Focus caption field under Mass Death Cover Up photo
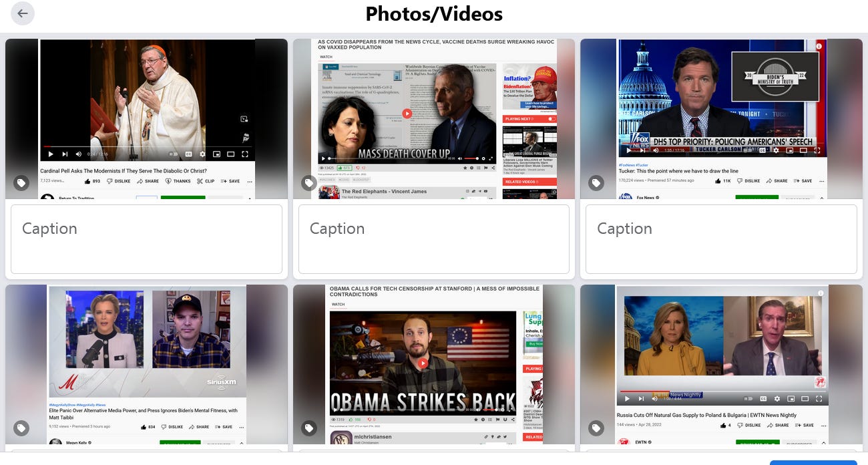This screenshot has width=868, height=465. click(434, 239)
